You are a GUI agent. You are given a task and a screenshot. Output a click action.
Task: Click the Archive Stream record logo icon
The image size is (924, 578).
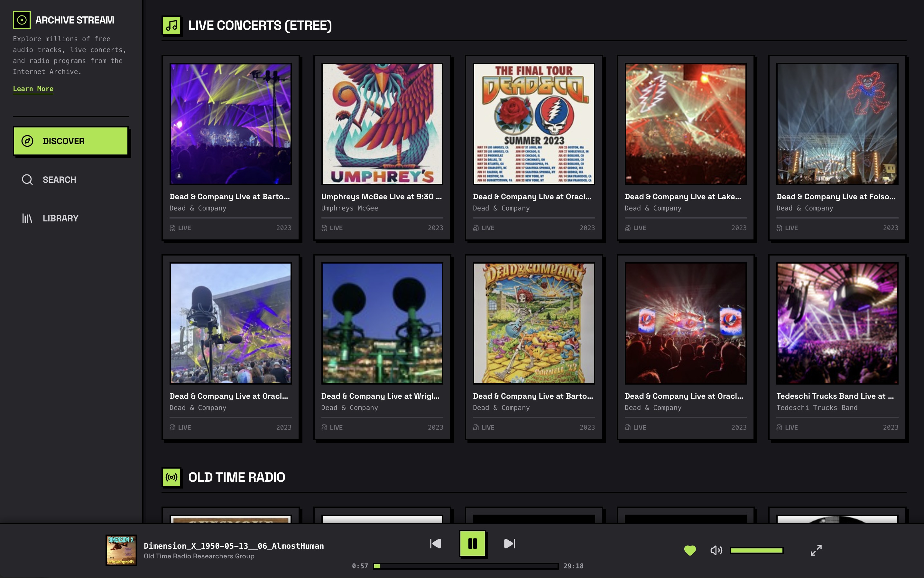pyautogui.click(x=22, y=20)
